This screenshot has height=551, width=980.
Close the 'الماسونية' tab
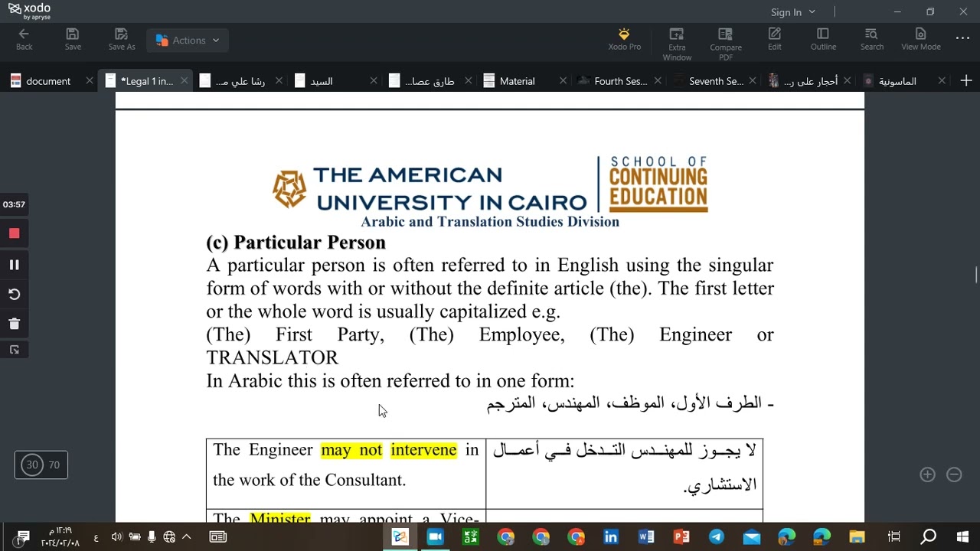point(942,80)
